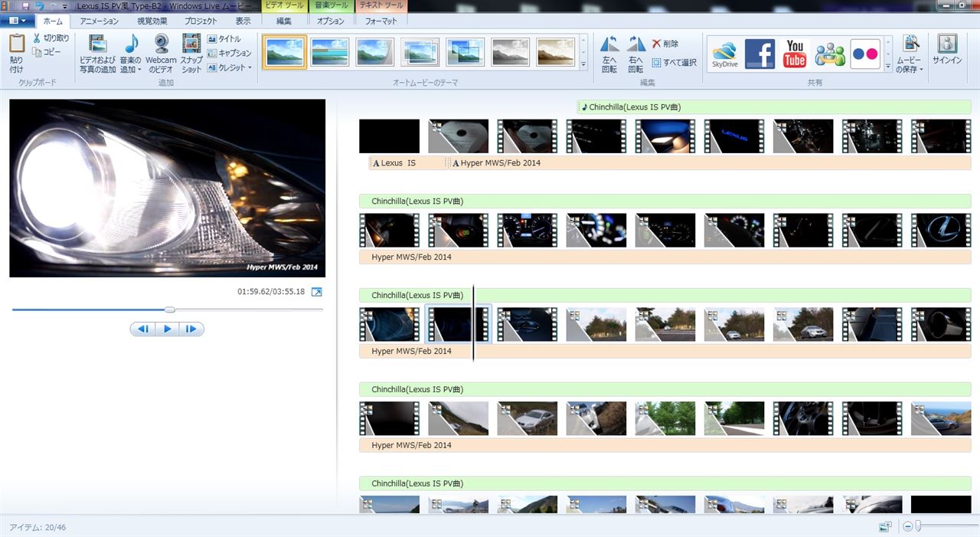The width and height of the screenshot is (980, 537).
Task: Click the Delete (削除) red X
Action: (x=656, y=44)
